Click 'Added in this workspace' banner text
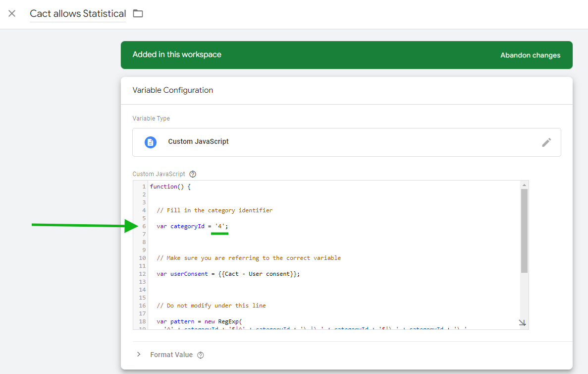The height and width of the screenshot is (374, 588). (x=177, y=55)
